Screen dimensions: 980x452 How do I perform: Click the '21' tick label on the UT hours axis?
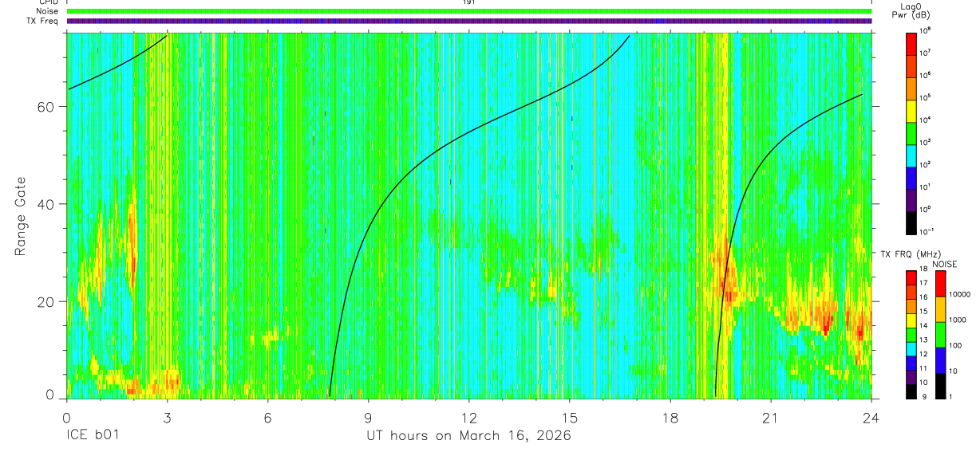771,417
